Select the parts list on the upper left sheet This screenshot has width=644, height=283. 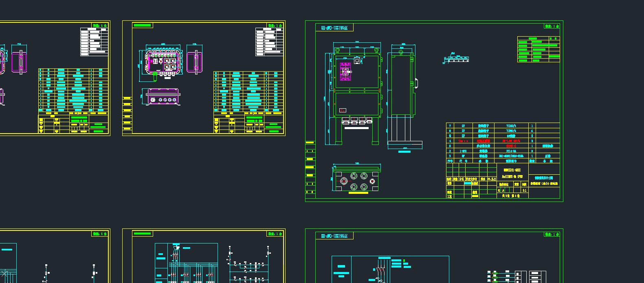click(x=73, y=90)
